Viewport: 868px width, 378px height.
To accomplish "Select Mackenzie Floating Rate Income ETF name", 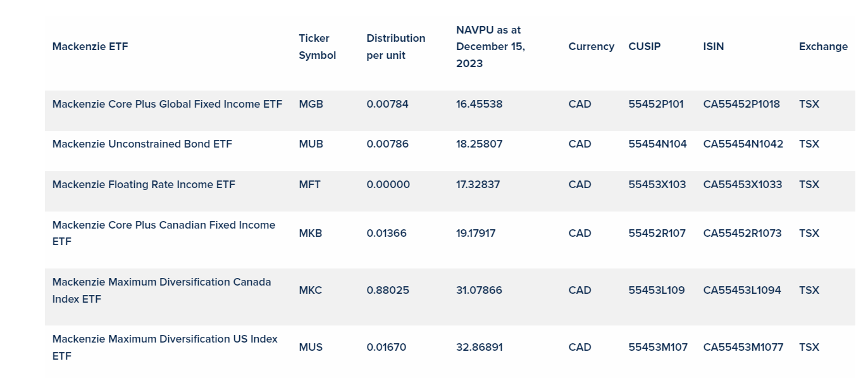I will (x=144, y=184).
